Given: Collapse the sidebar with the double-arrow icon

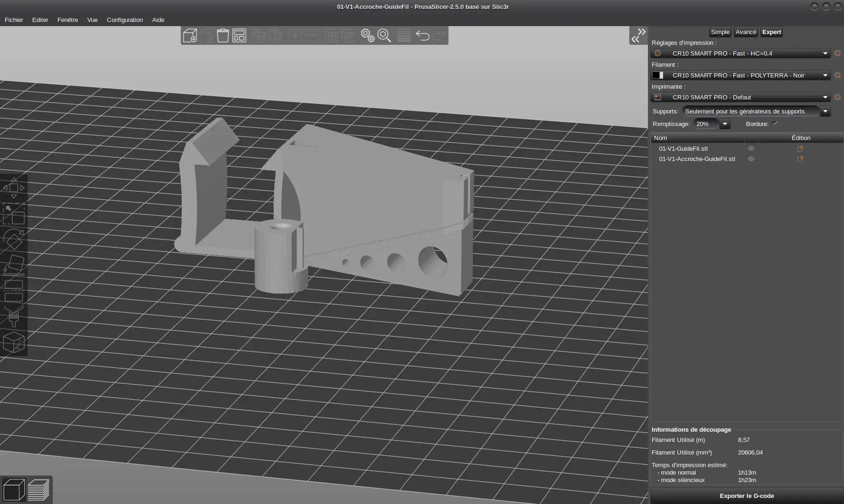Looking at the screenshot, I should (638, 35).
